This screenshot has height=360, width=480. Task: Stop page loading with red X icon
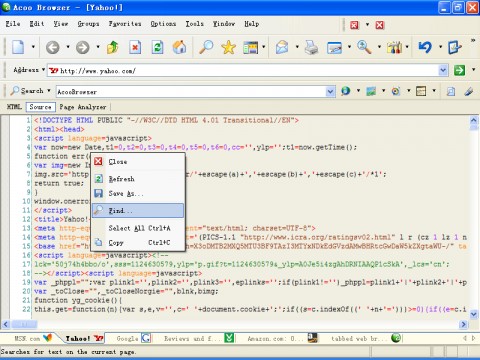[x=135, y=47]
